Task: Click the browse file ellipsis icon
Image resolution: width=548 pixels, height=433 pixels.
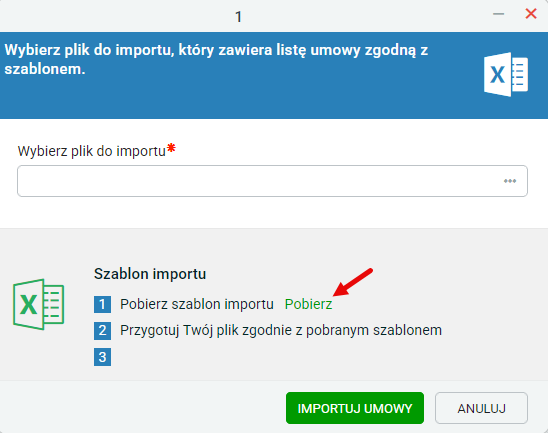Action: pos(510,181)
